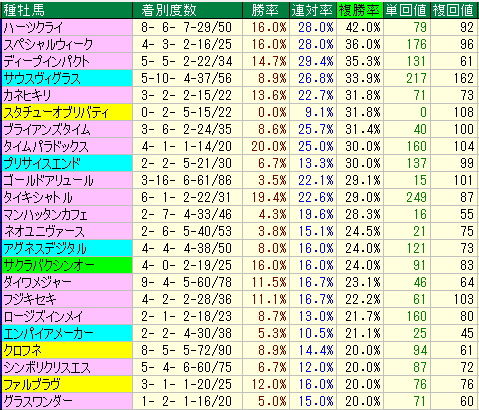Click タイキシャトル win rate 19.4%
Screen dimensions: 479x410
(x=269, y=197)
